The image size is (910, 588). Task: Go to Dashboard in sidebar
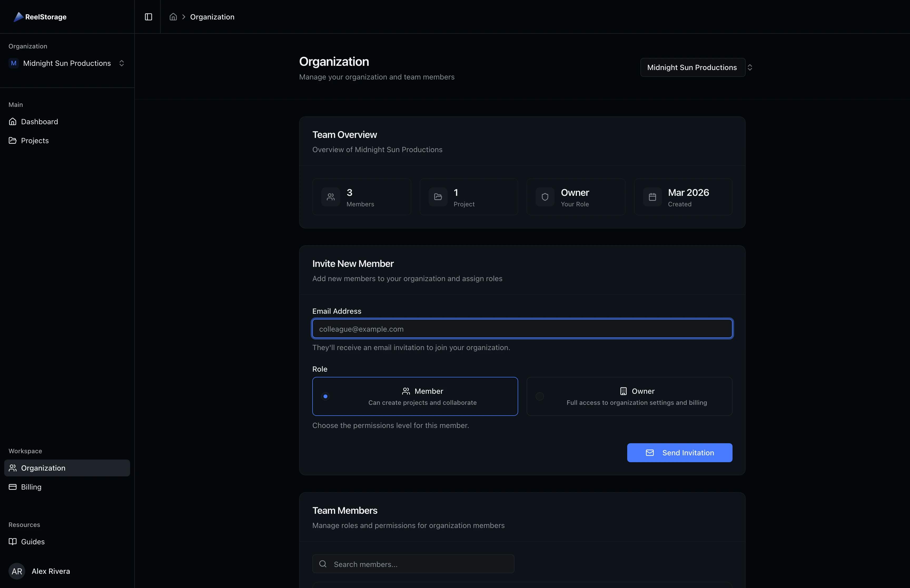(39, 122)
